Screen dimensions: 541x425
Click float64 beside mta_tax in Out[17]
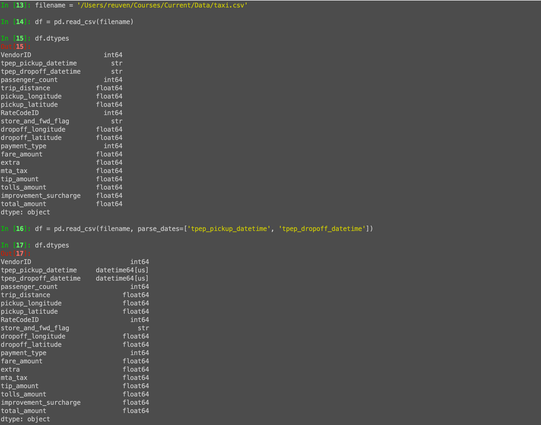click(x=136, y=378)
